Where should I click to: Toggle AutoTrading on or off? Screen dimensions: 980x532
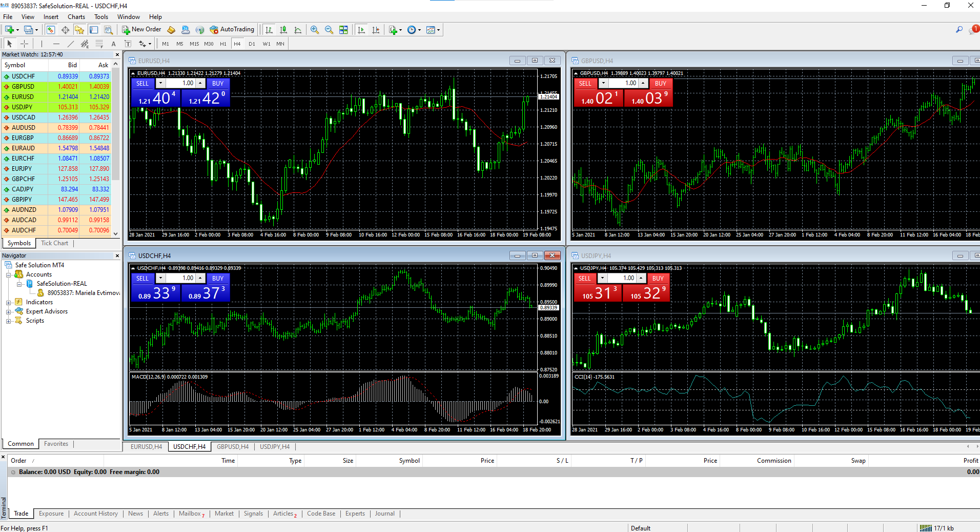[232, 30]
